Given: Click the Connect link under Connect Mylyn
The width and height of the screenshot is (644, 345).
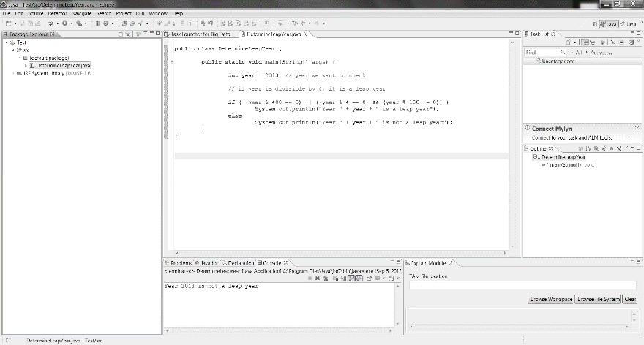Looking at the screenshot, I should (541, 138).
